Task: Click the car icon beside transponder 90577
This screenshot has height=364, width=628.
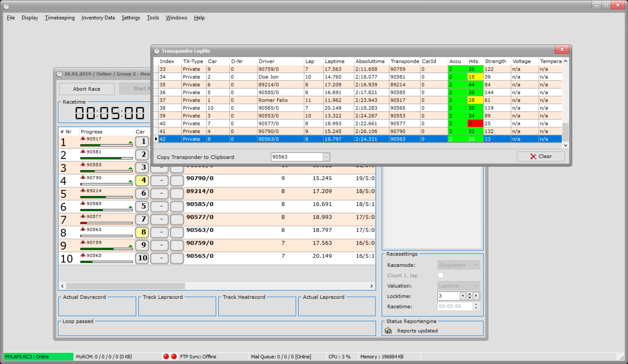Action: tap(83, 217)
